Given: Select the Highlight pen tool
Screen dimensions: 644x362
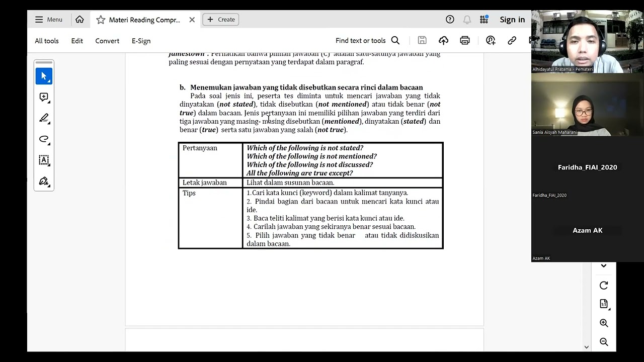Looking at the screenshot, I should tap(44, 118).
